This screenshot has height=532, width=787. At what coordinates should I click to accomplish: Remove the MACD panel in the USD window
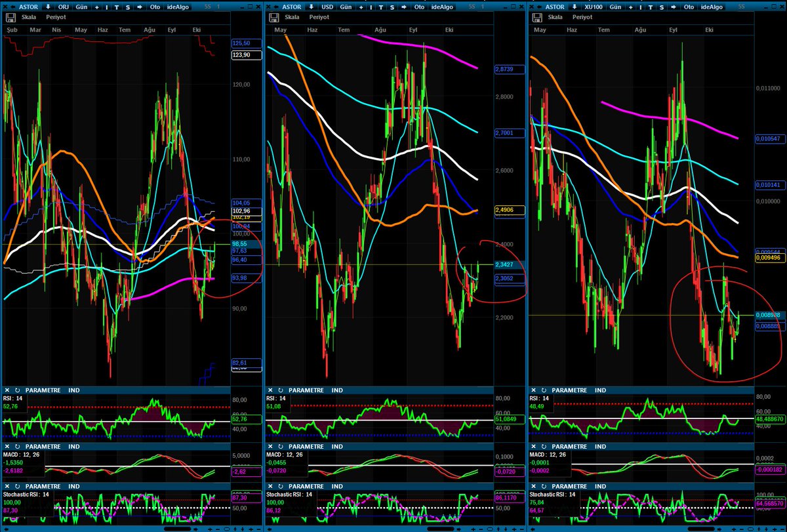(x=270, y=446)
